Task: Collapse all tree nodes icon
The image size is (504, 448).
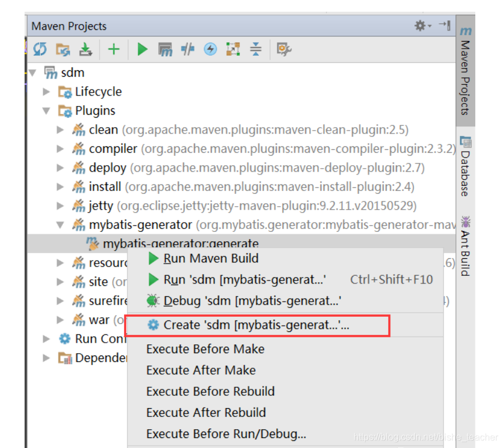Action: point(256,49)
